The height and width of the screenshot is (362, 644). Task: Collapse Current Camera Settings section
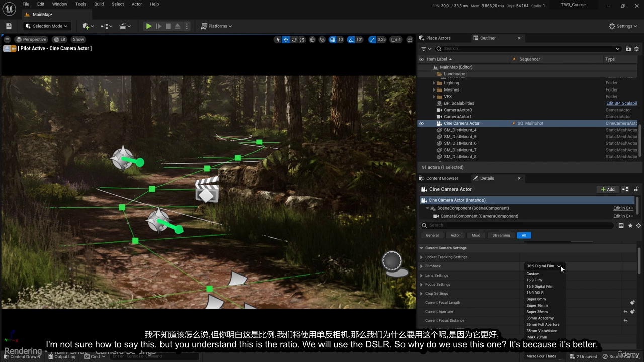click(x=422, y=248)
